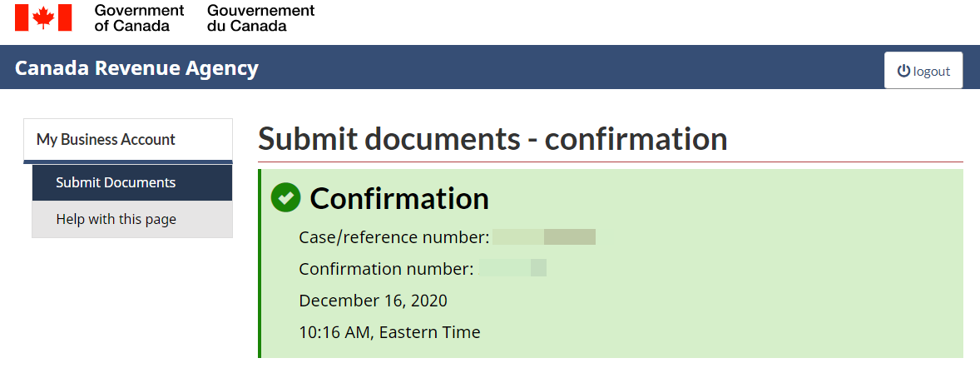This screenshot has height=373, width=980.
Task: Click the Gouvernement du Canada text
Action: [260, 17]
